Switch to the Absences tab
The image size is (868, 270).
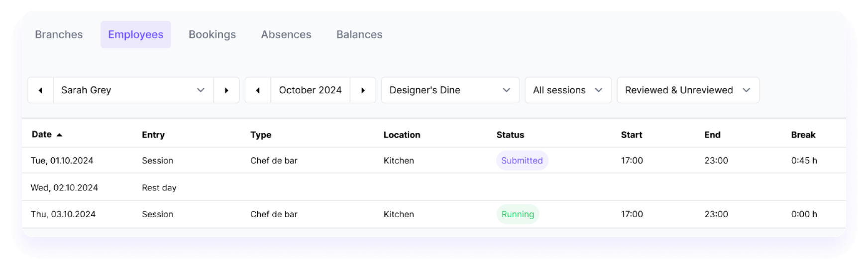click(286, 35)
